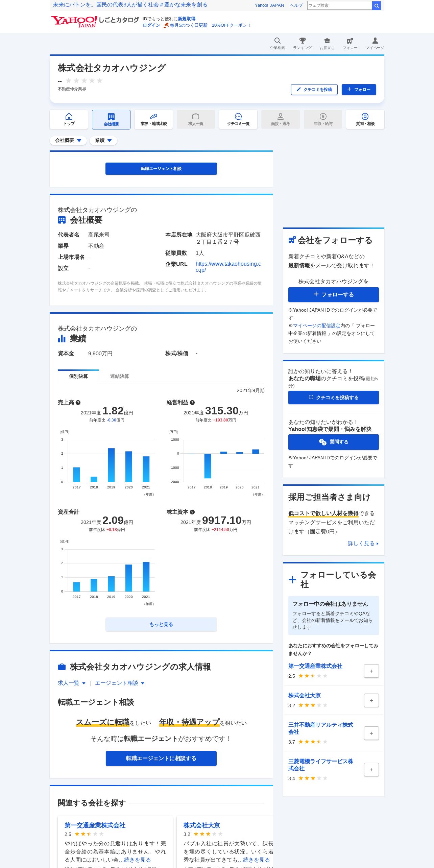Switch to the 個別決算 tab
Screen dimensions: 434x868
coord(78,376)
